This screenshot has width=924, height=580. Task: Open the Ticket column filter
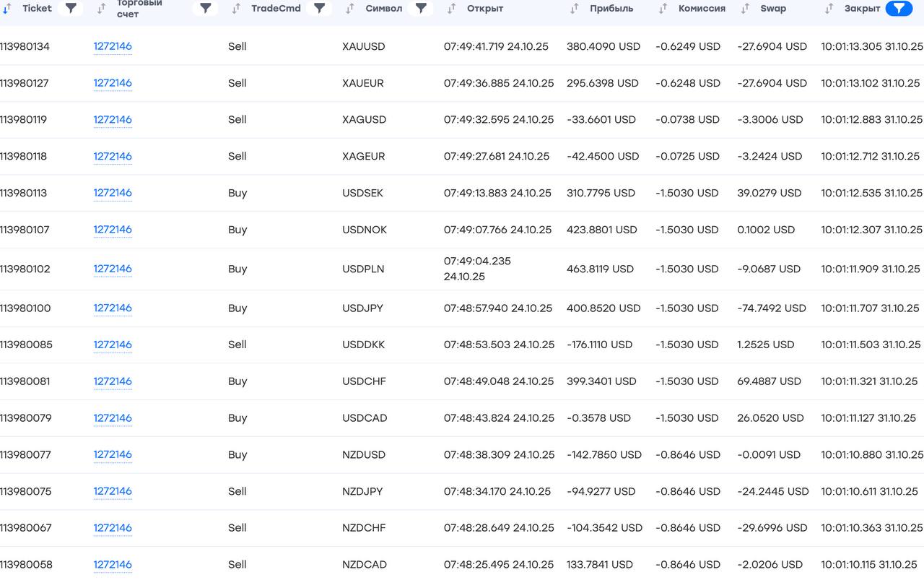click(71, 9)
